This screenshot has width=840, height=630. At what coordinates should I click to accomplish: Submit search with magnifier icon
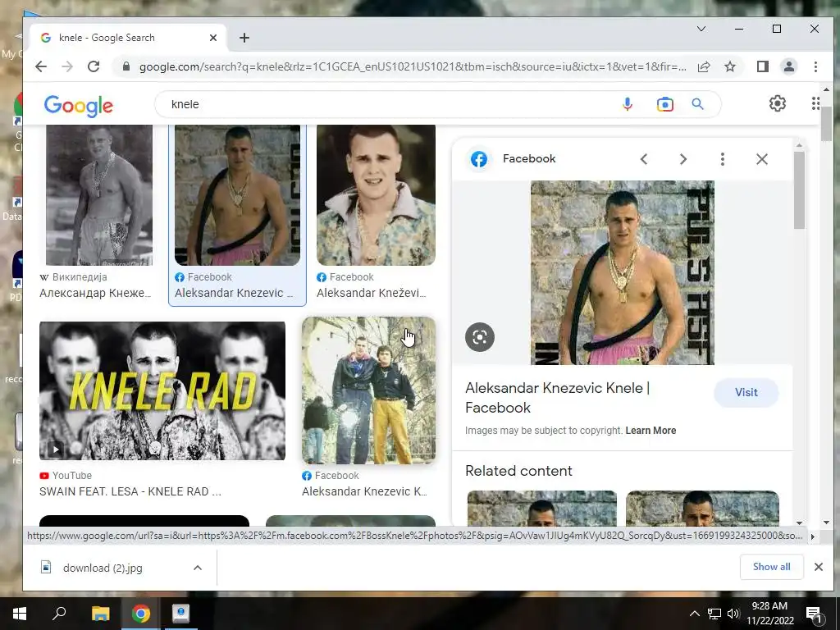pyautogui.click(x=697, y=104)
